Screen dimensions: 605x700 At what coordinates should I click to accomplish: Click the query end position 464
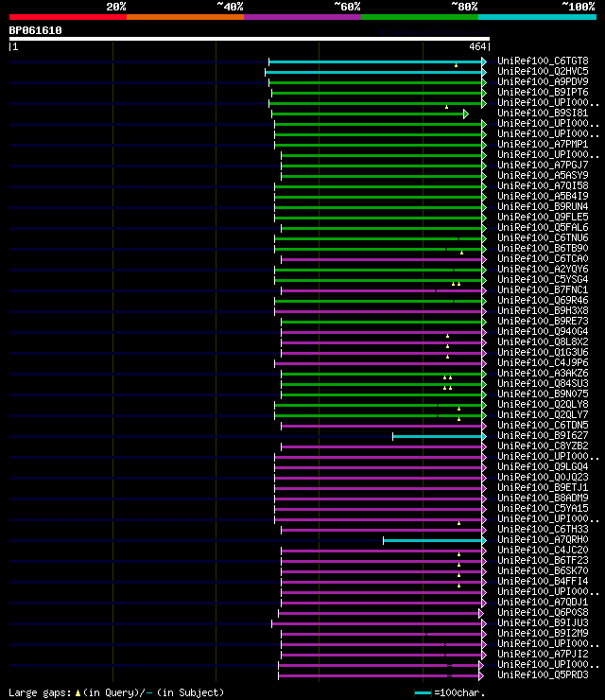[x=477, y=46]
